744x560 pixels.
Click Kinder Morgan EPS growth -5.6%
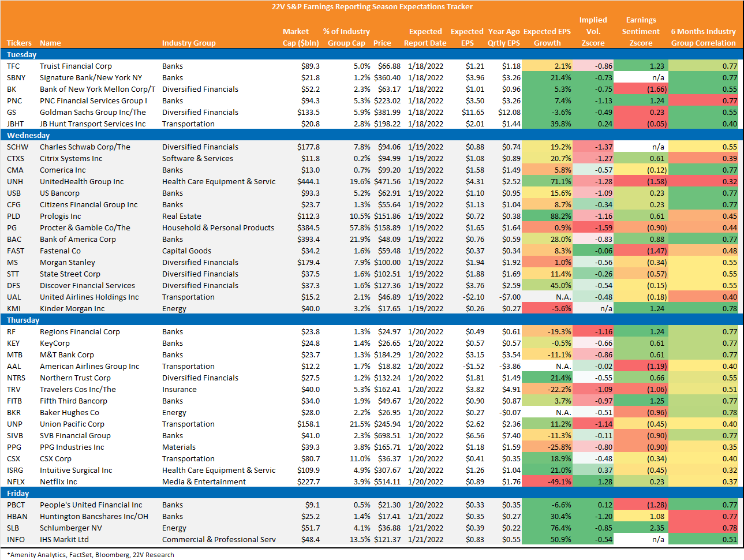(x=547, y=308)
